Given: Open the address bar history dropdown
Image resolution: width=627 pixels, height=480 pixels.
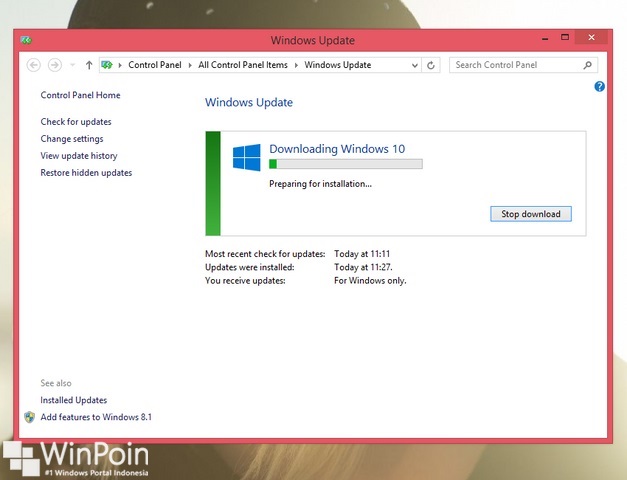Looking at the screenshot, I should (x=415, y=65).
